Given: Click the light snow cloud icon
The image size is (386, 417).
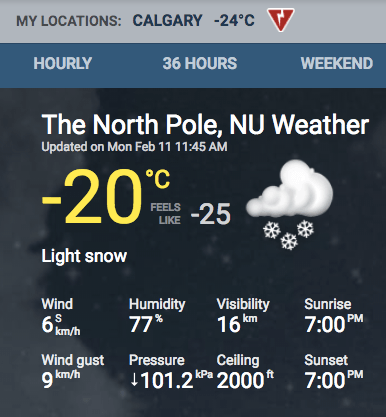Looking at the screenshot, I should click(x=289, y=204).
